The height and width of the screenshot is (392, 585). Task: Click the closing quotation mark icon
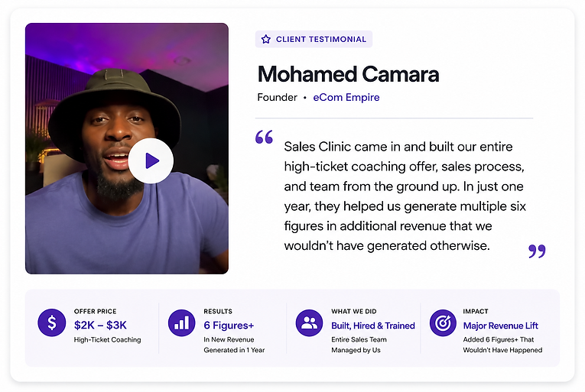point(538,251)
